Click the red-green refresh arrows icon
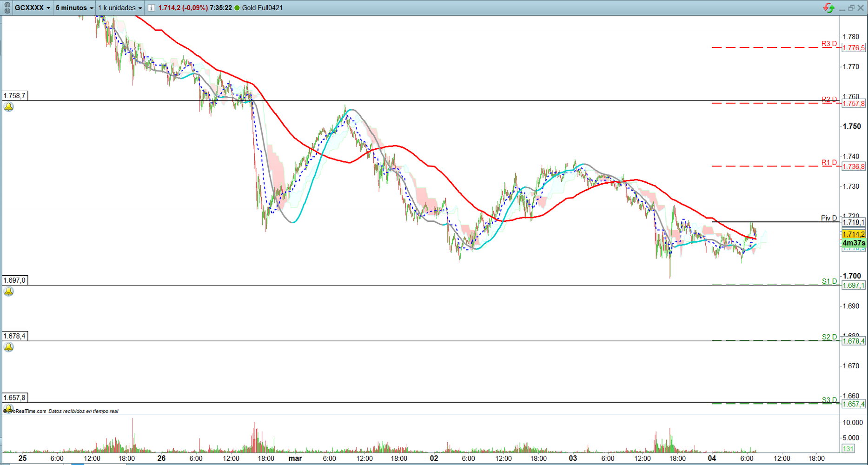 [x=828, y=8]
